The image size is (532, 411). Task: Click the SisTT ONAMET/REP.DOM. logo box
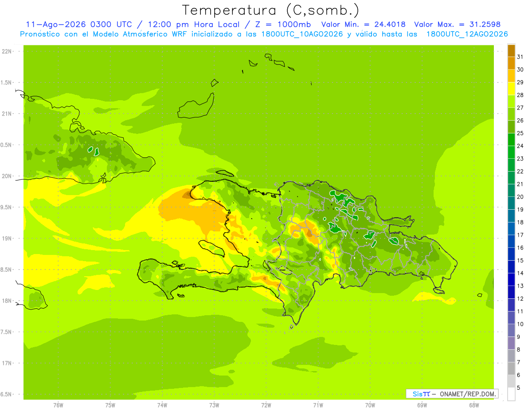point(452,394)
